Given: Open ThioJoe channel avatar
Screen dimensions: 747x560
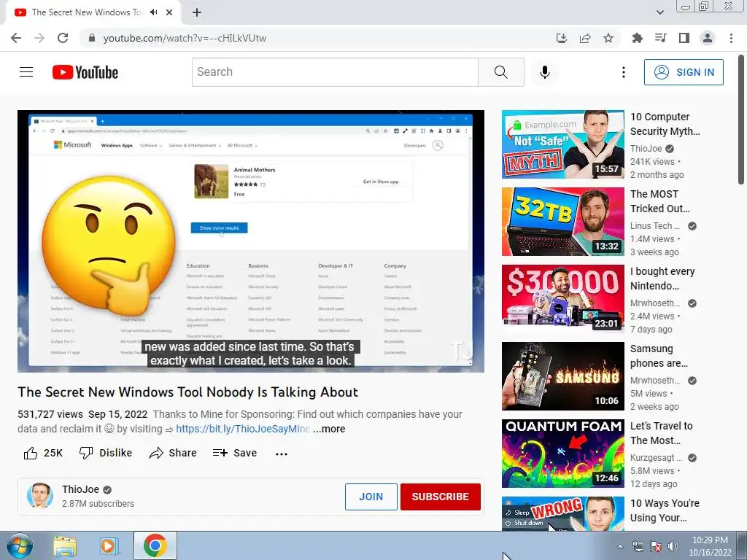Looking at the screenshot, I should point(39,496).
